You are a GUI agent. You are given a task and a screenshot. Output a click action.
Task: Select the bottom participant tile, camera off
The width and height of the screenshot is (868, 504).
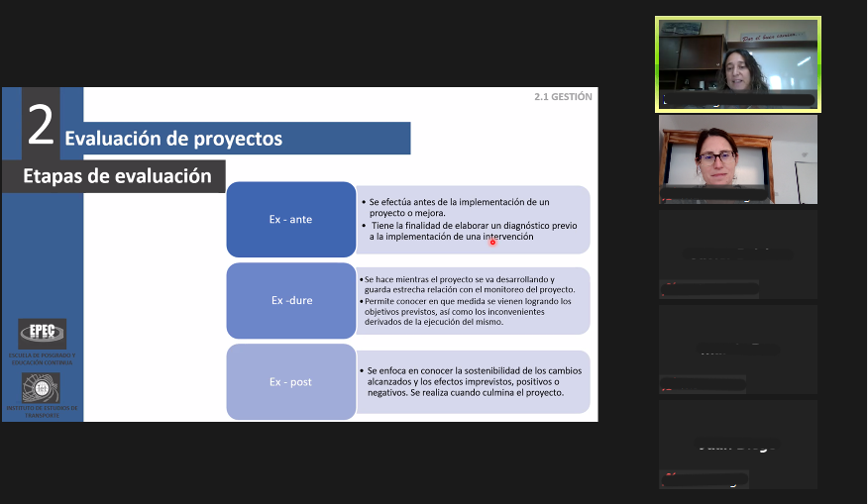click(x=738, y=445)
